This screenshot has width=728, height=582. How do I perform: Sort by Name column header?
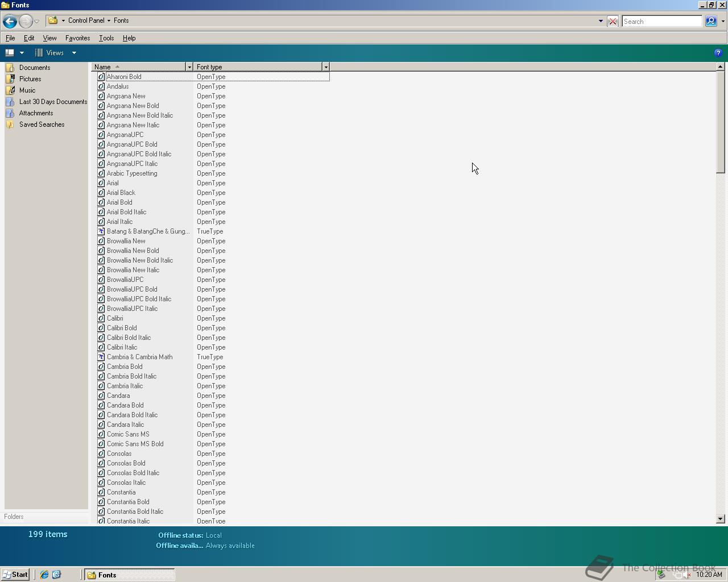[139, 67]
